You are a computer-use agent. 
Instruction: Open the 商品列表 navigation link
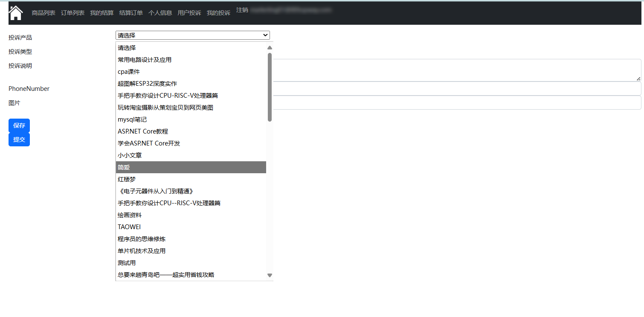pyautogui.click(x=44, y=13)
